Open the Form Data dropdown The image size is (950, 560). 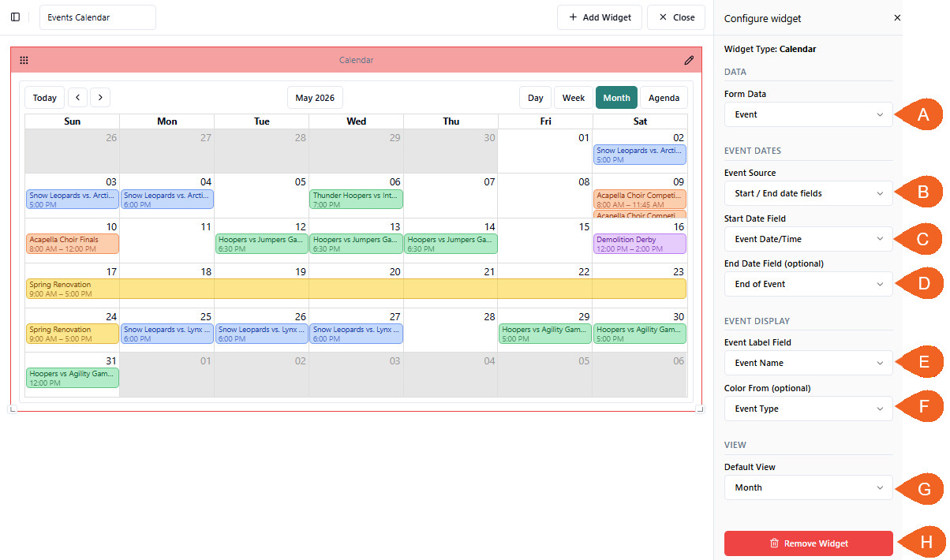point(809,114)
